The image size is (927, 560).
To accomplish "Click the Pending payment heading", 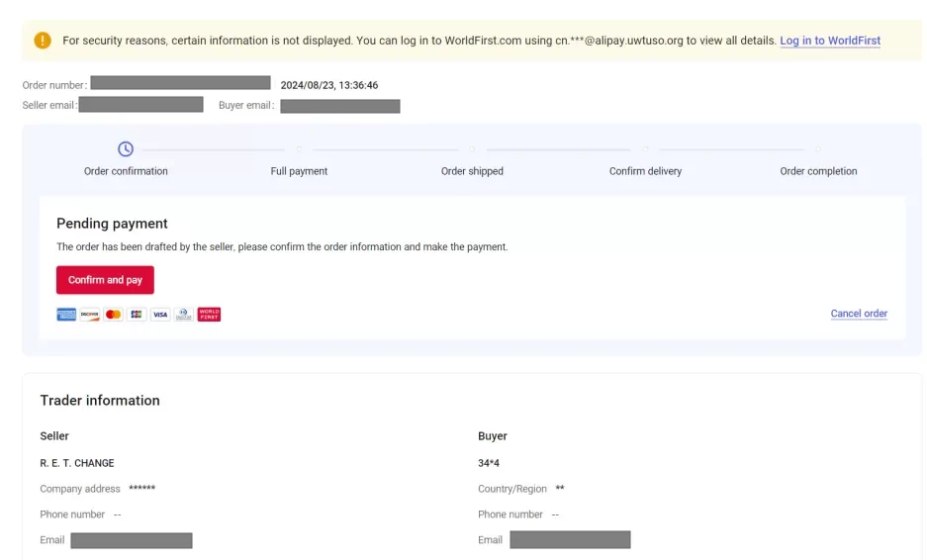I will tap(112, 224).
